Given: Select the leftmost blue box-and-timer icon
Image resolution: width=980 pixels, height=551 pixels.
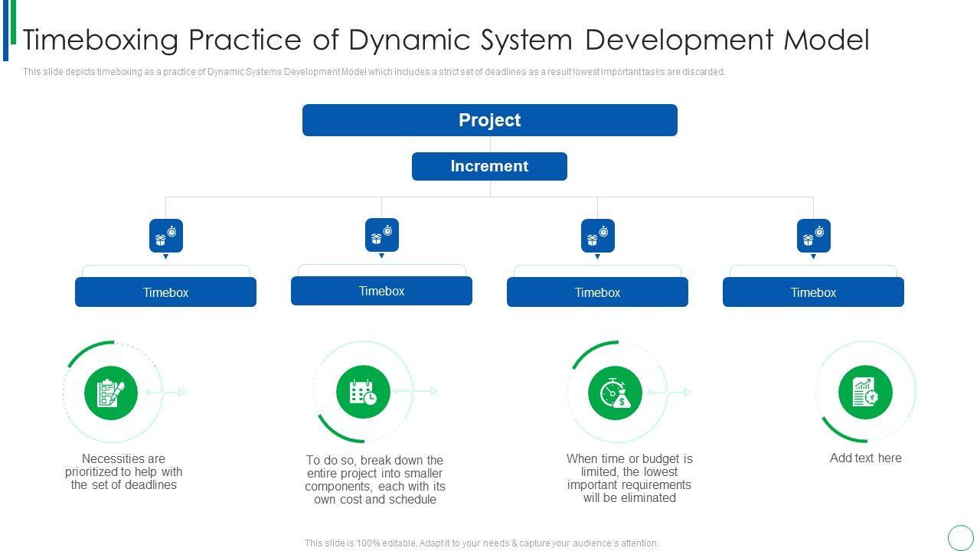Looking at the screenshot, I should (x=166, y=236).
